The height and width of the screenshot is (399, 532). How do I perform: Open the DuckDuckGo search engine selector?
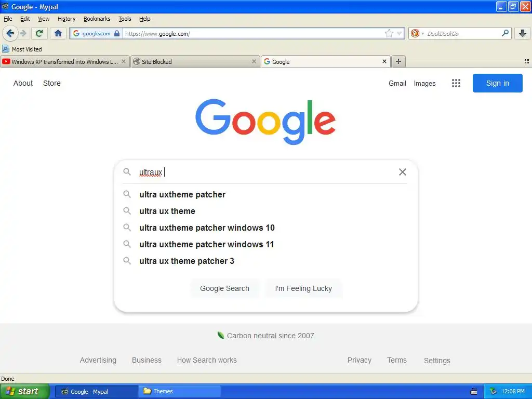point(417,33)
